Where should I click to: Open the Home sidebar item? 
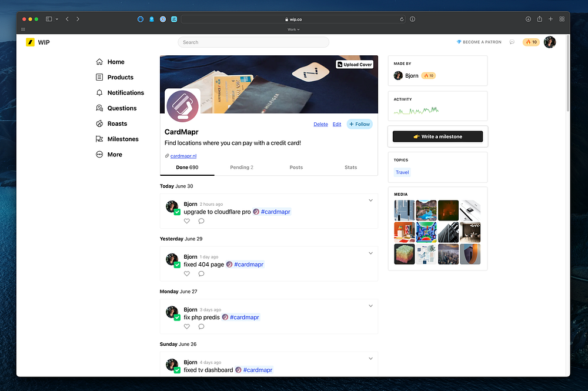click(x=110, y=62)
